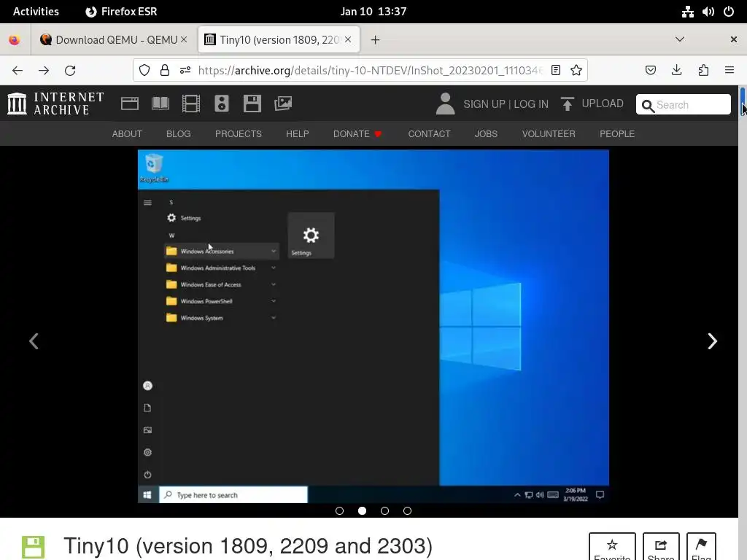
Task: Save the page to Pocket
Action: click(x=650, y=71)
